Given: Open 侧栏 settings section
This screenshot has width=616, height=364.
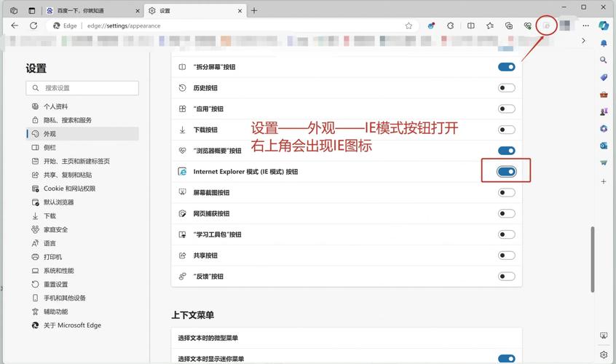Looking at the screenshot, I should pos(82,148).
